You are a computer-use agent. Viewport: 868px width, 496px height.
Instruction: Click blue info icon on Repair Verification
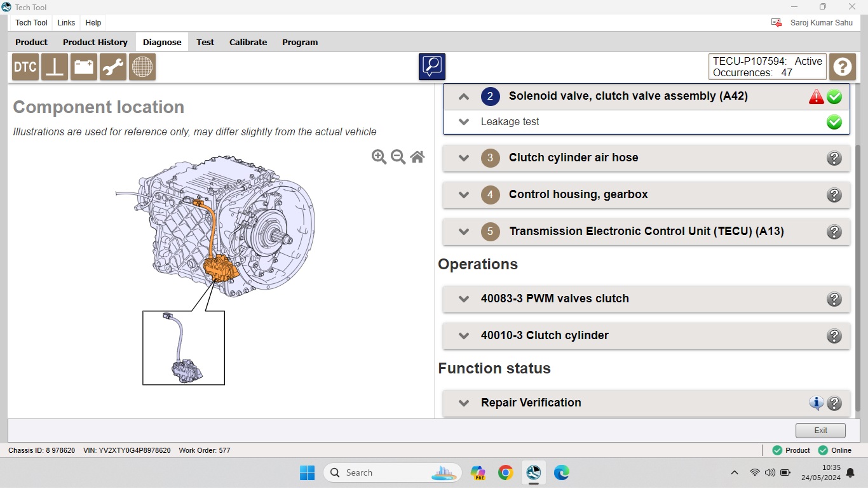pos(817,403)
